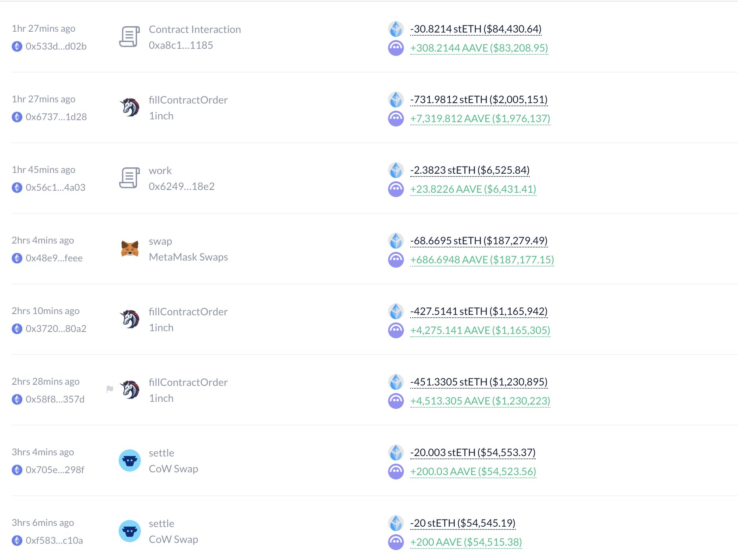Image resolution: width=738 pixels, height=560 pixels.
Task: Click the CoW Swap icon beside 0x705e...298f
Action: pos(130,460)
